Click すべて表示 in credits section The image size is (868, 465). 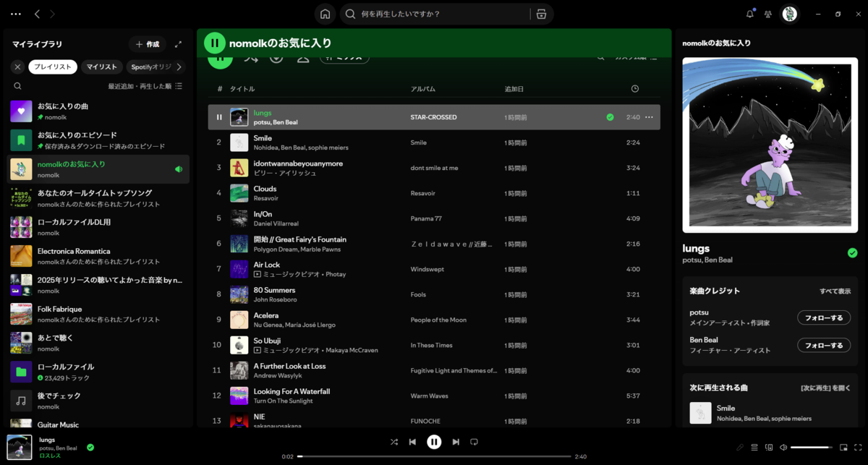835,291
